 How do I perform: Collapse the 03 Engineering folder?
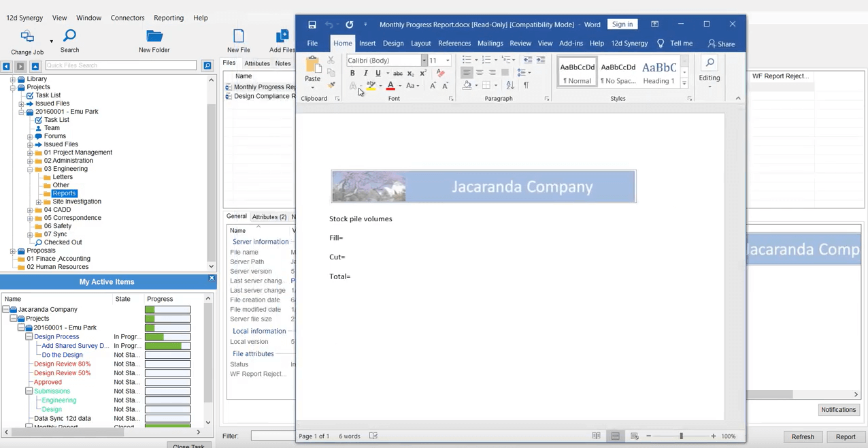30,169
